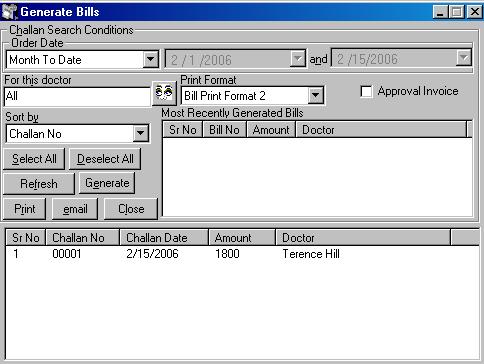The image size is (484, 364).
Task: Close the Generate Bills window
Action: pyautogui.click(x=474, y=12)
